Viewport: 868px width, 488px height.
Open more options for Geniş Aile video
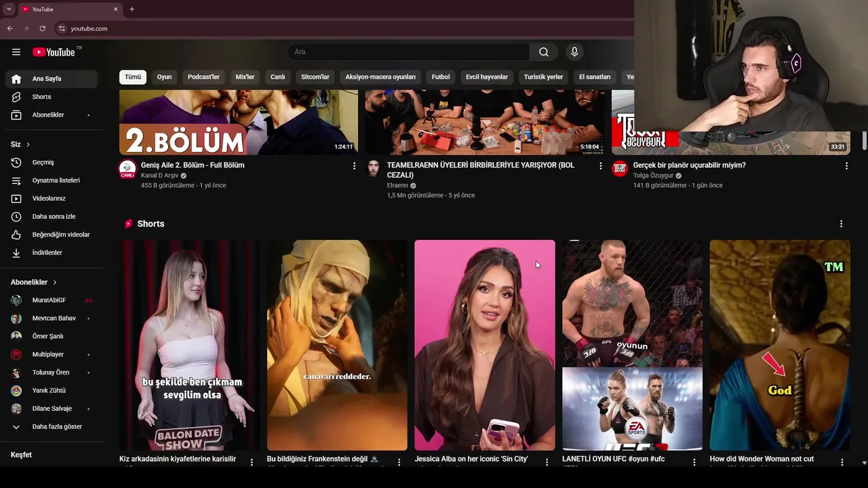[x=354, y=166]
